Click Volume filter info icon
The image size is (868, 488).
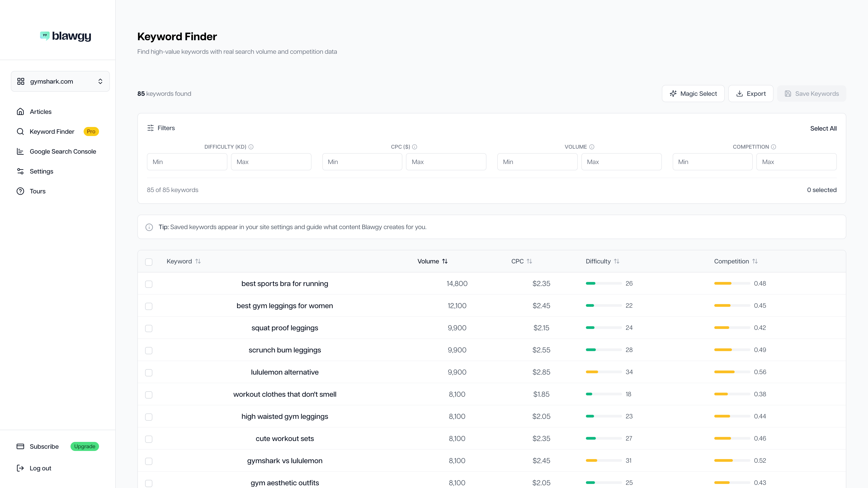pos(592,147)
